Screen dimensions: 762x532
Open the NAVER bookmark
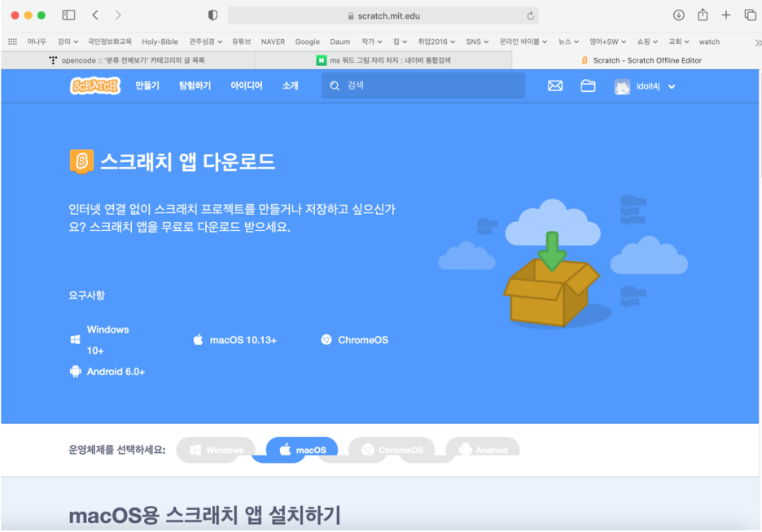click(x=273, y=41)
